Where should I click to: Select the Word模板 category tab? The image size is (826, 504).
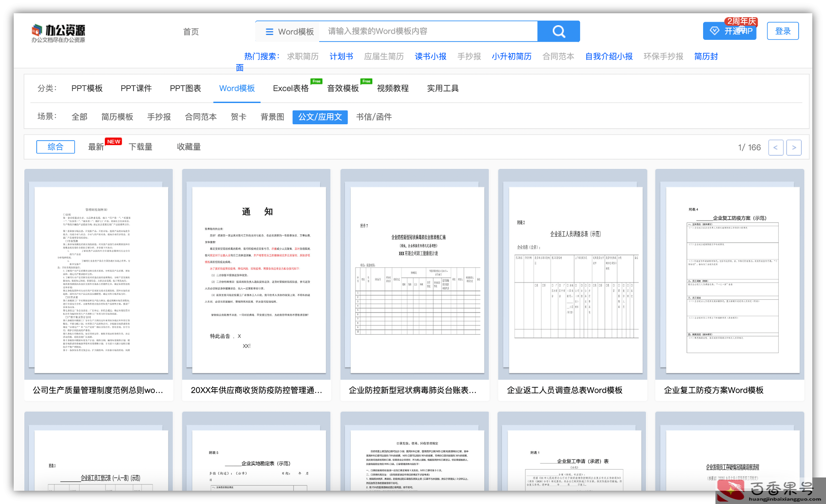pyautogui.click(x=237, y=88)
